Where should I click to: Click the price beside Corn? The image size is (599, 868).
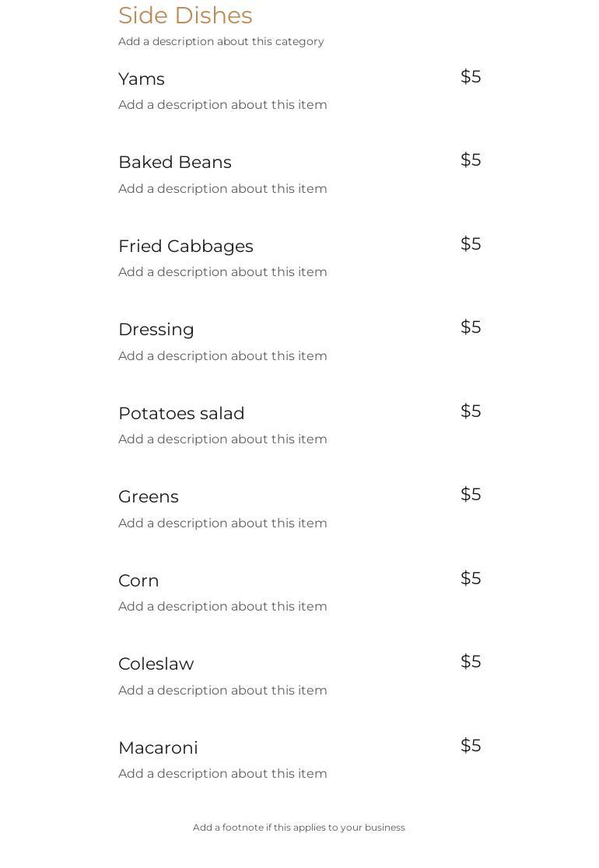click(471, 579)
